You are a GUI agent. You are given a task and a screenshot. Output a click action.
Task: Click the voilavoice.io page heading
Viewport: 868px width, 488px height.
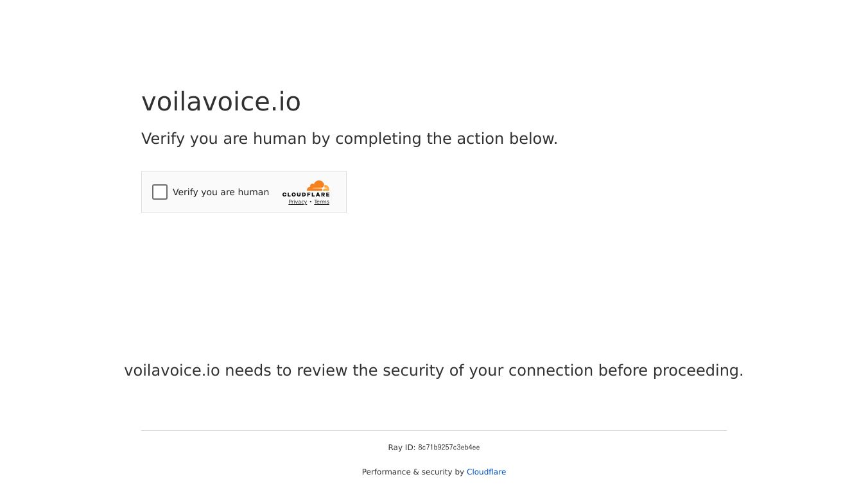pyautogui.click(x=221, y=102)
